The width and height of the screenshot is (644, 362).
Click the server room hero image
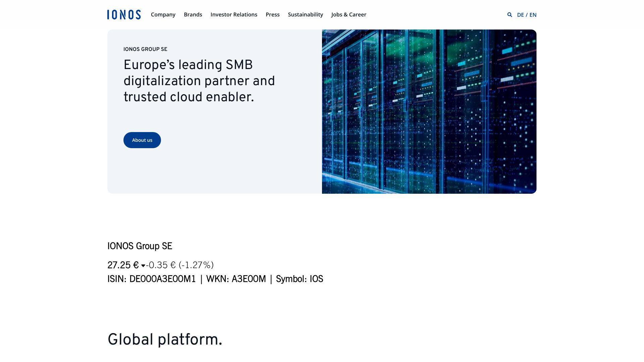click(x=429, y=111)
